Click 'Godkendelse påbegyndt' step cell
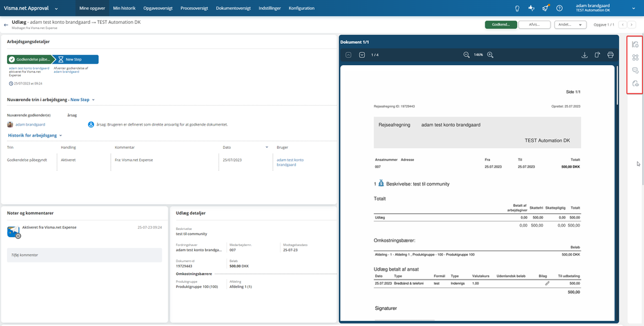 coord(27,160)
